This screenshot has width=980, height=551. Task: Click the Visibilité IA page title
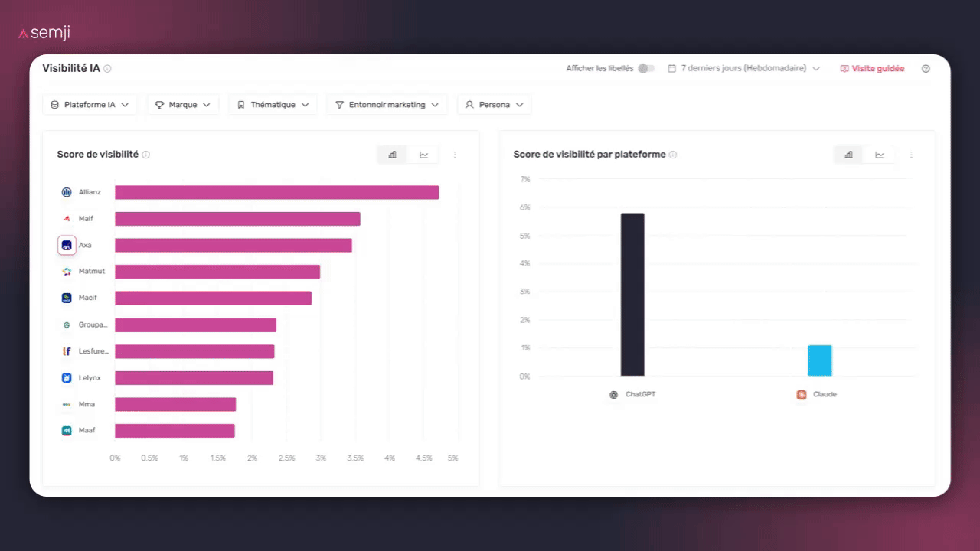pos(71,69)
